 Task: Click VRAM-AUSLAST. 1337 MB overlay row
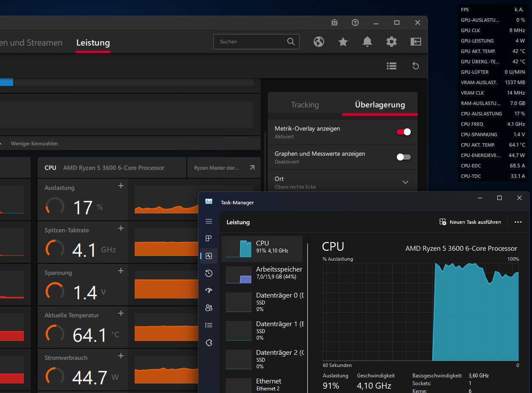point(493,82)
